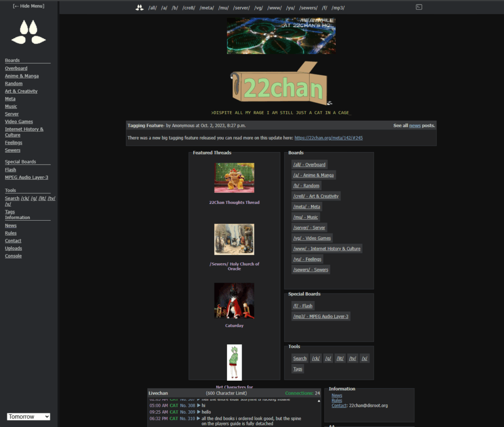Click Search in the sidebar Tools

(x=12, y=198)
